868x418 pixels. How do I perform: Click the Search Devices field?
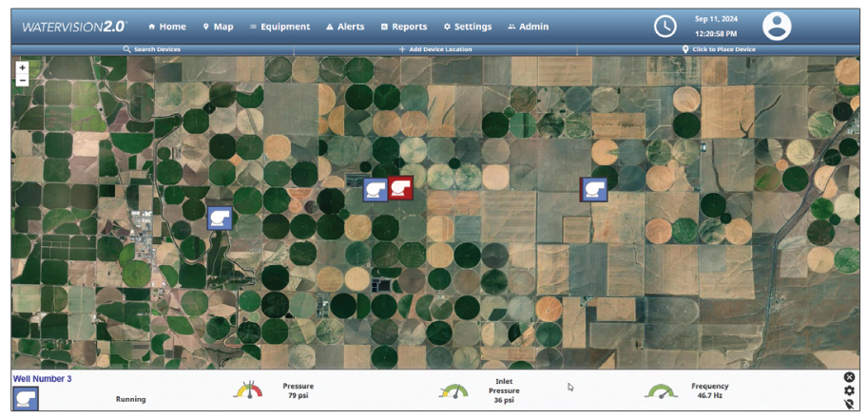click(x=152, y=49)
